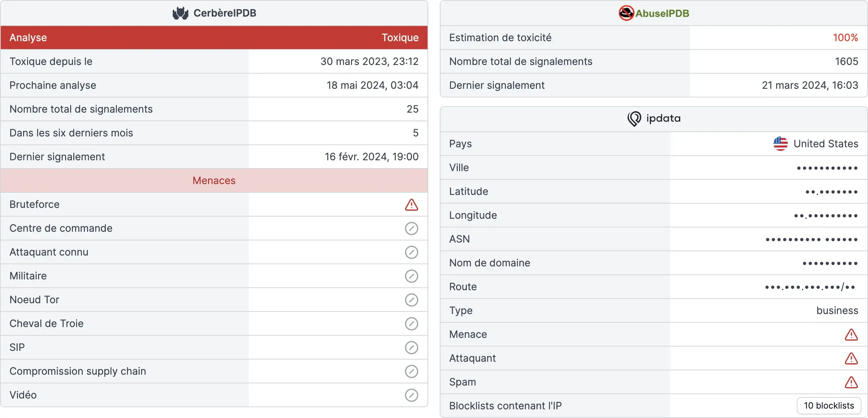
Task: Click the Attaquant warning triangle in ipdata
Action: [x=851, y=358]
